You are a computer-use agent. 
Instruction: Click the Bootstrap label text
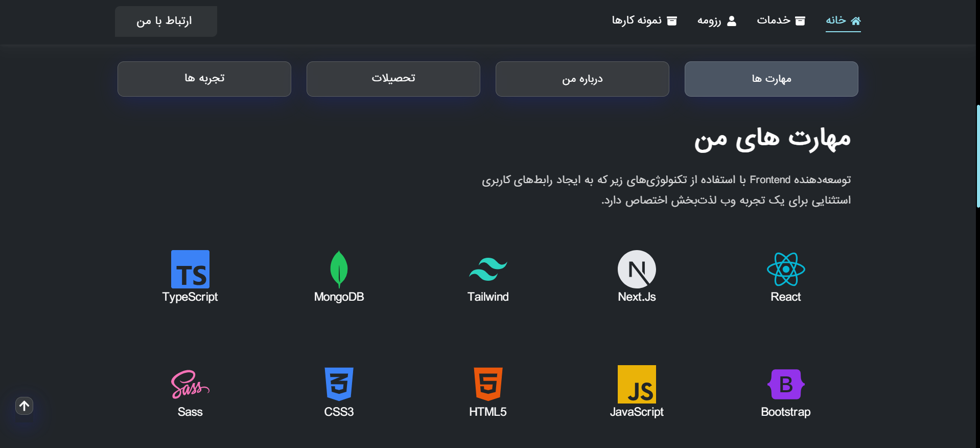click(786, 412)
